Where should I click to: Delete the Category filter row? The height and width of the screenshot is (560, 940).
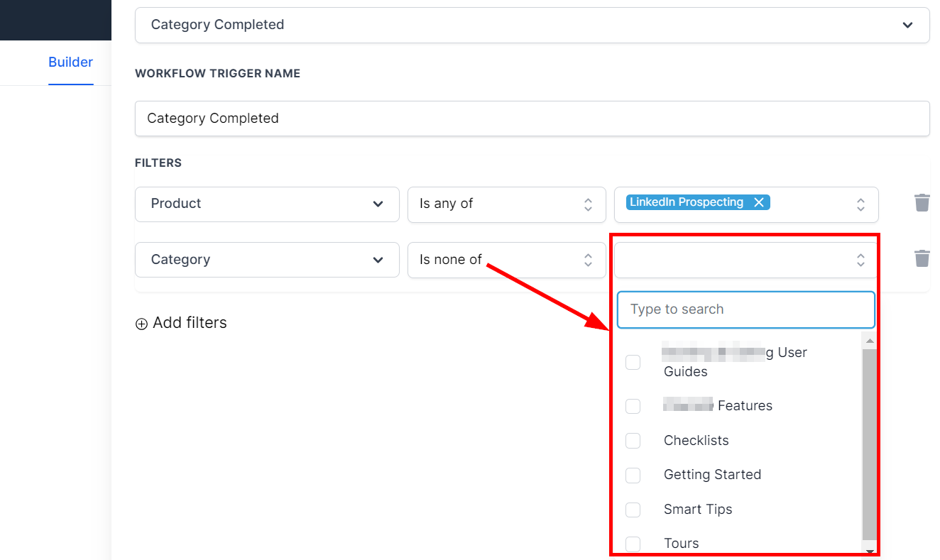point(922,258)
